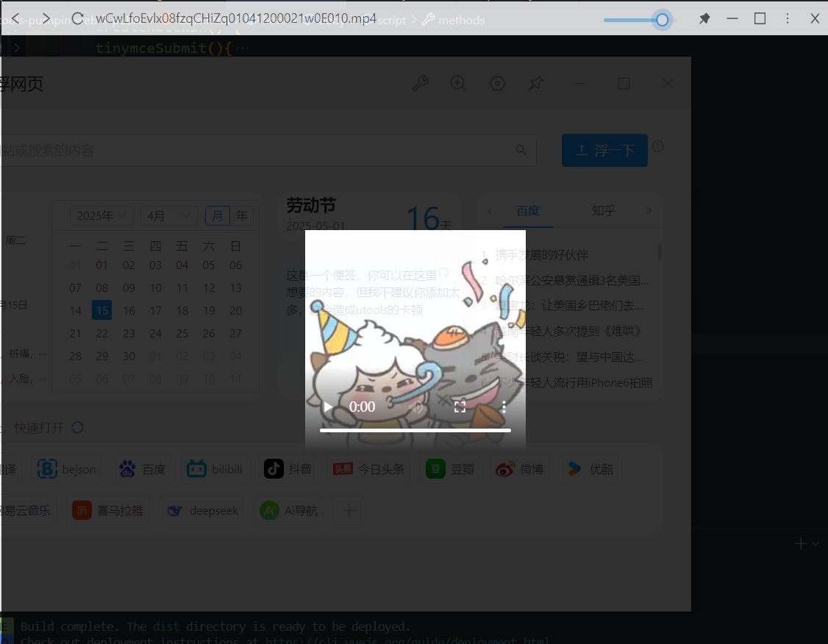Open the video window's three-dot menu
The image size is (828, 644).
pos(788,19)
